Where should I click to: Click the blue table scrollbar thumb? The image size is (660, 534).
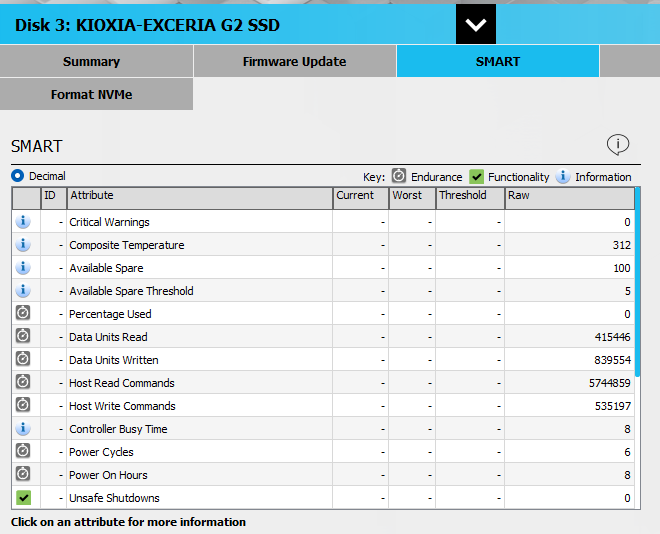[x=638, y=282]
